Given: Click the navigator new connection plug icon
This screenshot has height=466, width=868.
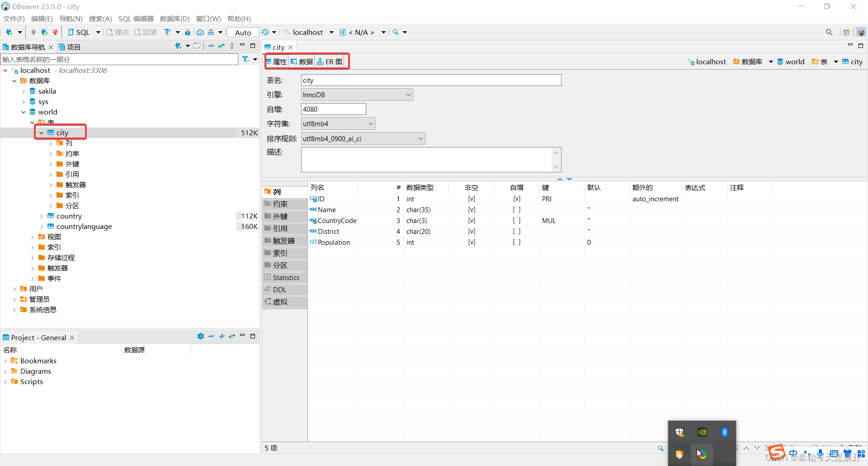Looking at the screenshot, I should click(179, 46).
